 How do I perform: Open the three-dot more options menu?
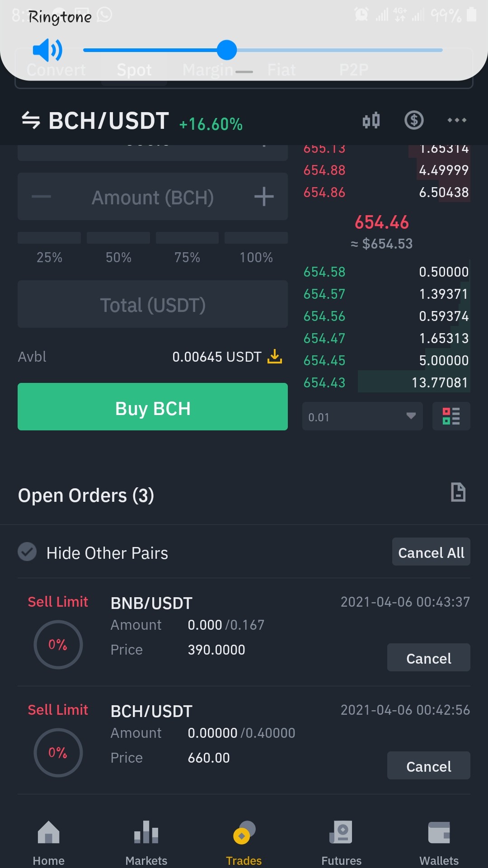[457, 120]
